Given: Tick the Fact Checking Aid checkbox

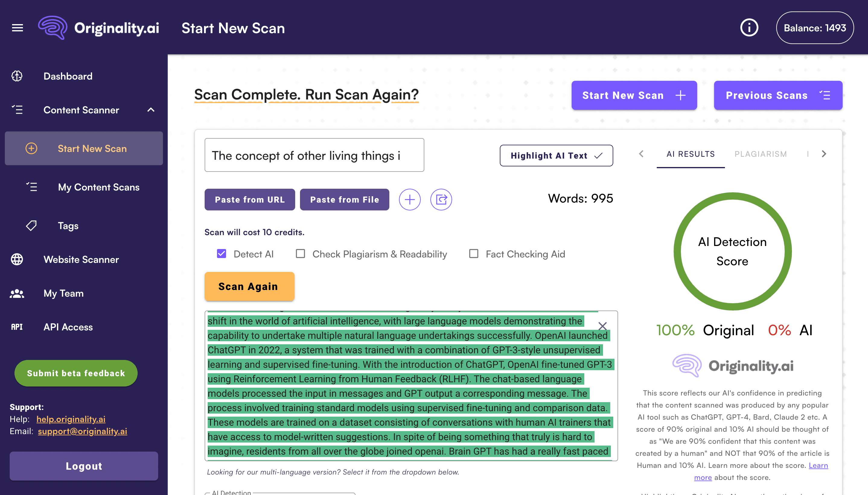Looking at the screenshot, I should tap(473, 254).
